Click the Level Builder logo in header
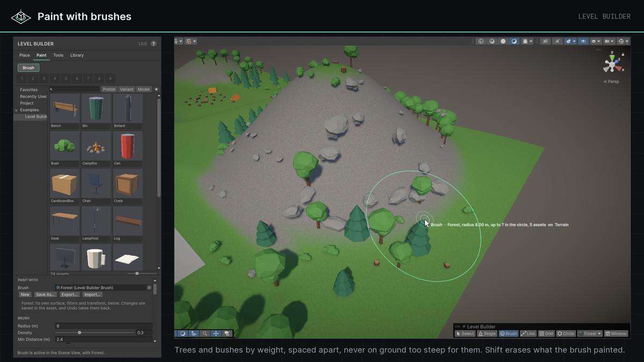The image size is (644, 362). [21, 17]
